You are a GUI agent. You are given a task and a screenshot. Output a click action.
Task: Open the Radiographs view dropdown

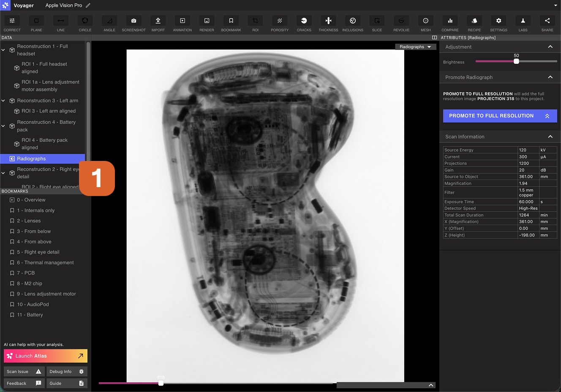click(x=415, y=47)
